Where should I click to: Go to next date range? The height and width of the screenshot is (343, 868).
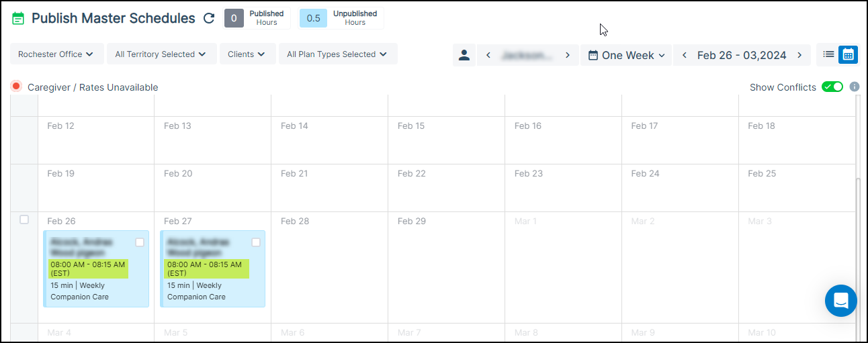coord(799,55)
